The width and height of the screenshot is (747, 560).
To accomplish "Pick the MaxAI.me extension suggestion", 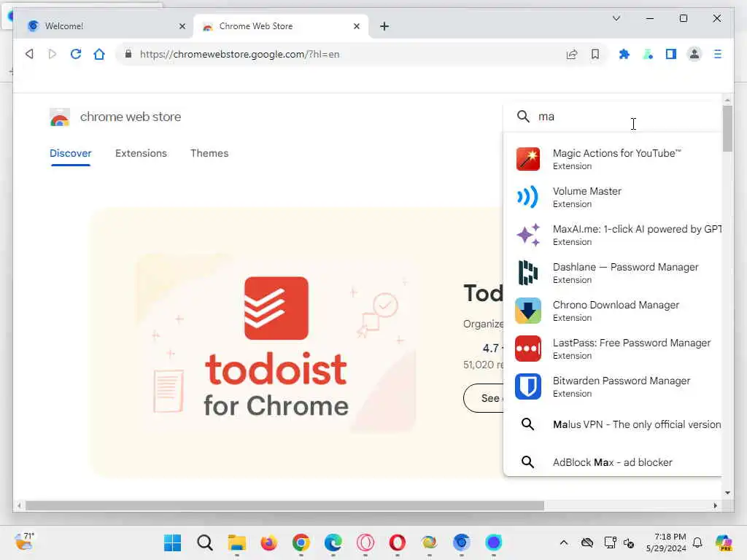I will tap(613, 235).
